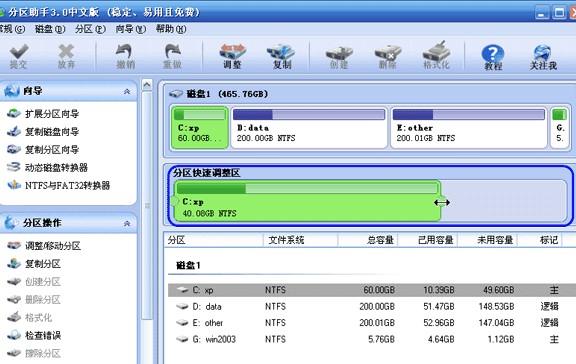This screenshot has width=576, height=364.
Task: Click the 关注我 globe icon
Action: 543,57
